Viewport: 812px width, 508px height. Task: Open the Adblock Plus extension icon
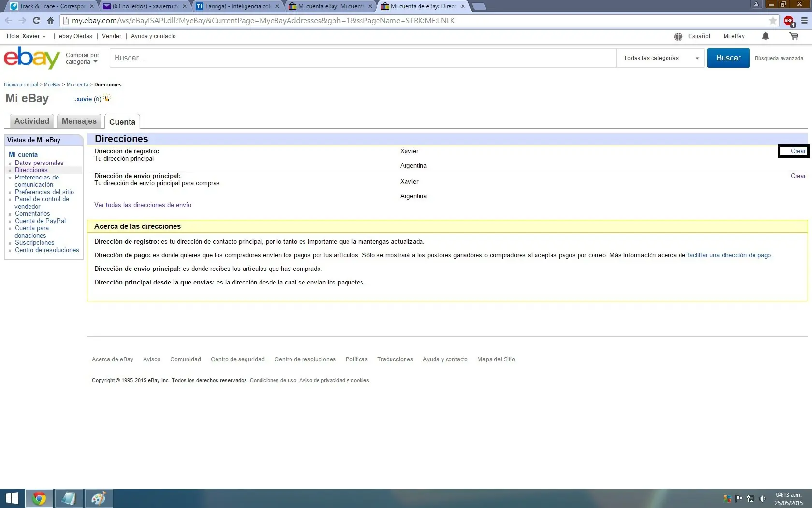pos(789,21)
